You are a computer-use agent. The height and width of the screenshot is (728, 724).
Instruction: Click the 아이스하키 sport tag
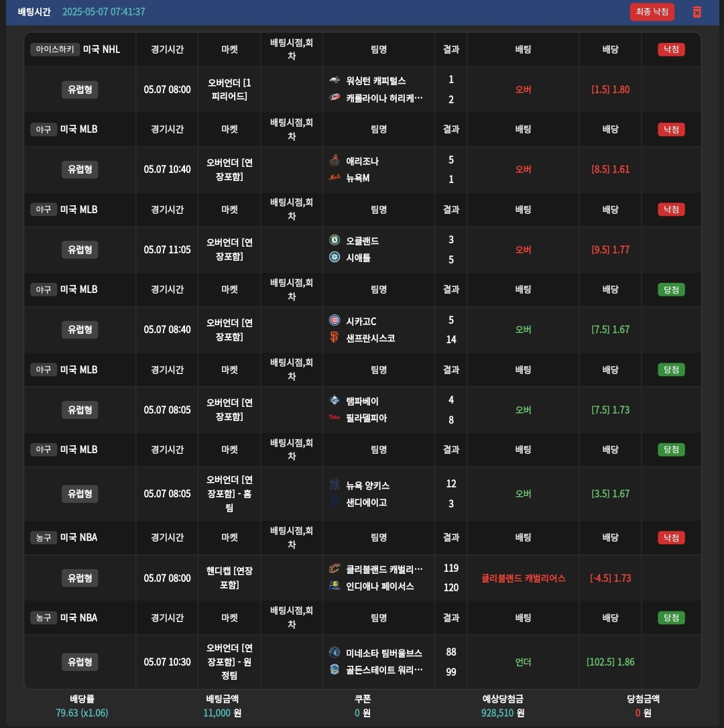[x=55, y=50]
